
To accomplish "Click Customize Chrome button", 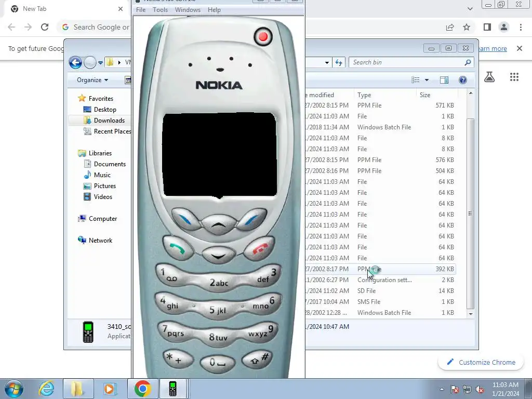I will point(482,362).
